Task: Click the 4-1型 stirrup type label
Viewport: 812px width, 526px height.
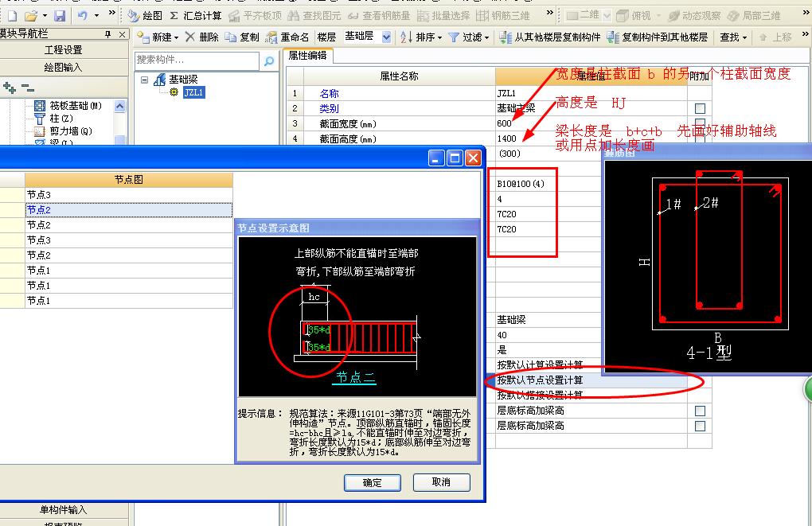Action: [709, 353]
